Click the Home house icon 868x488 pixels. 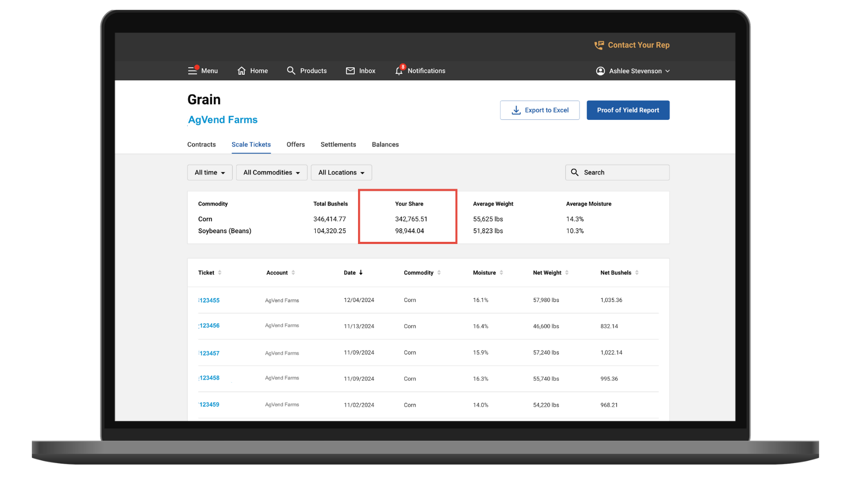pos(241,70)
